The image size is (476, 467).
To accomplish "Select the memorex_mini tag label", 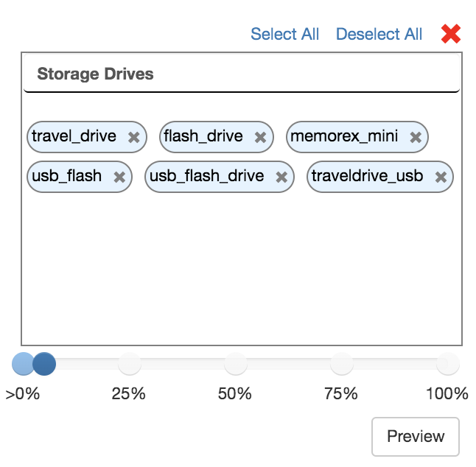I will click(x=344, y=136).
